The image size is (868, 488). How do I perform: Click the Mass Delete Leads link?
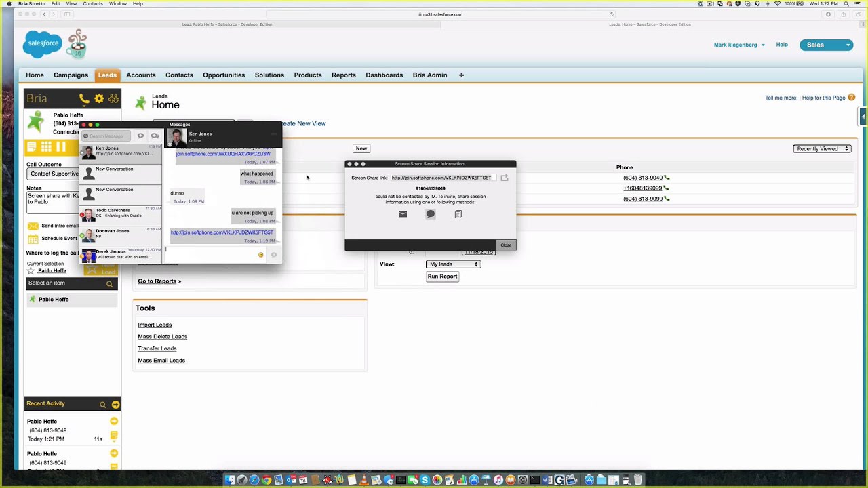[163, 337]
